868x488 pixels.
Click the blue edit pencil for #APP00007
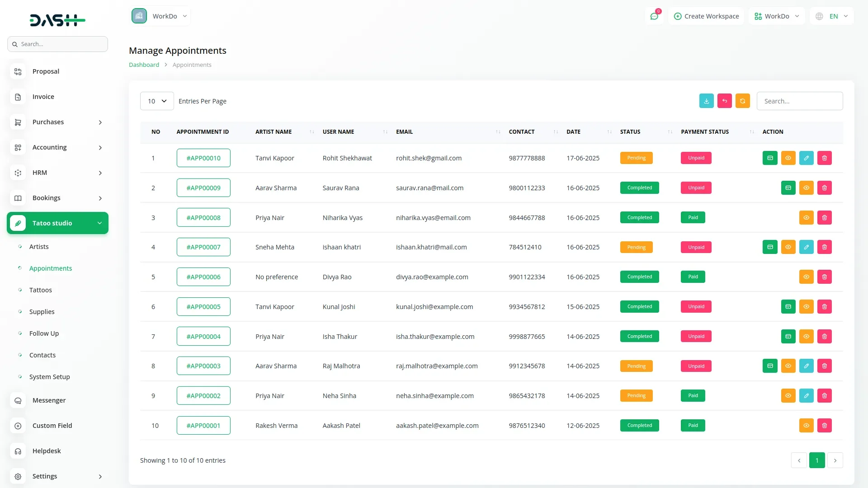coord(806,247)
